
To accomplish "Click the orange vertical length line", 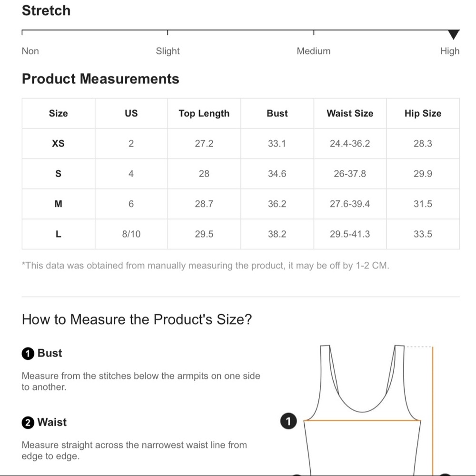I will [433, 411].
